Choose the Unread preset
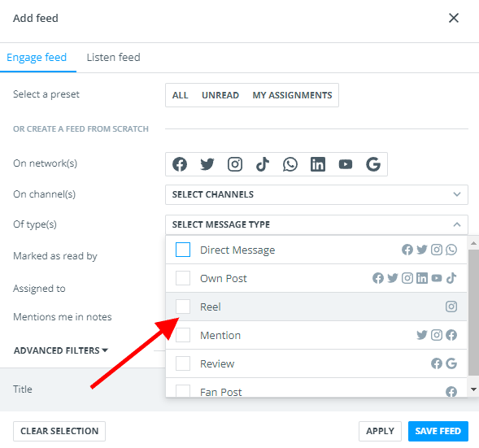Screen dimensions: 479x448 (x=220, y=95)
